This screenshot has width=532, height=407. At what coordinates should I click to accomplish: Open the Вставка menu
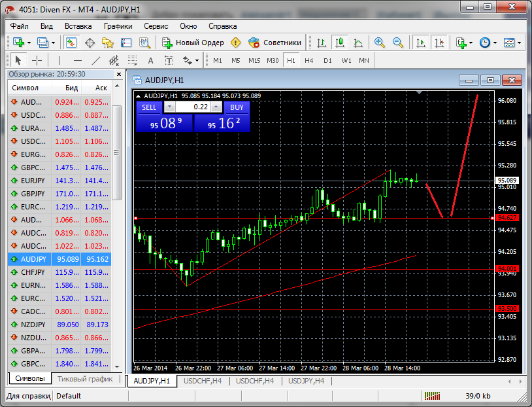point(78,26)
